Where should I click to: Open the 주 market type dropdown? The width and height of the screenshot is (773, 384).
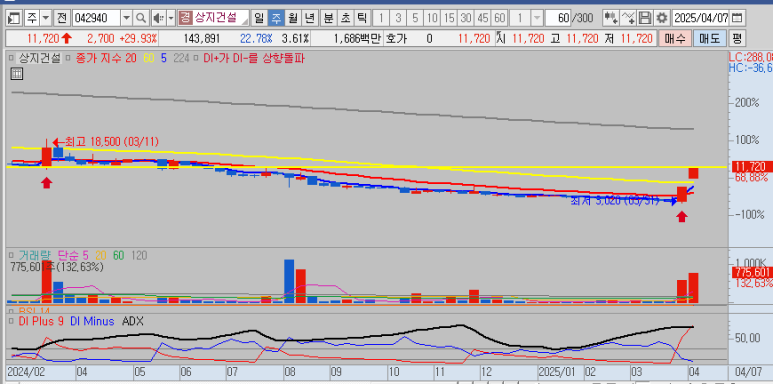coord(46,18)
